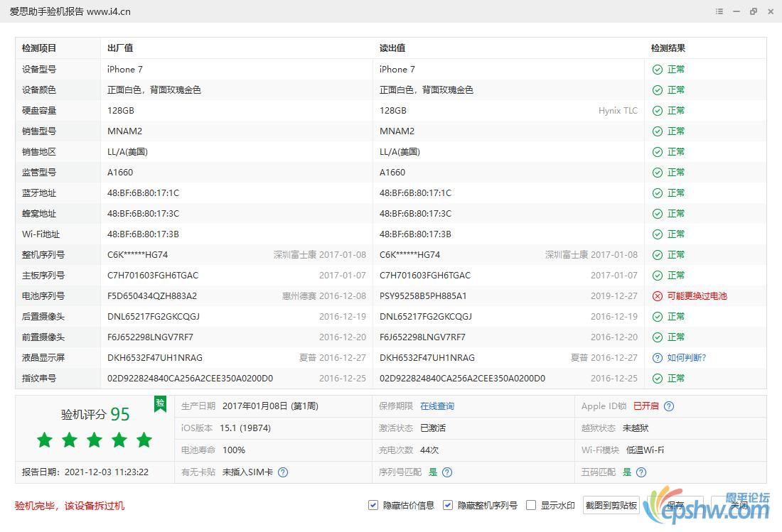
Task: Click production date 2017年01月08日 (第1周)
Action: tap(270, 406)
